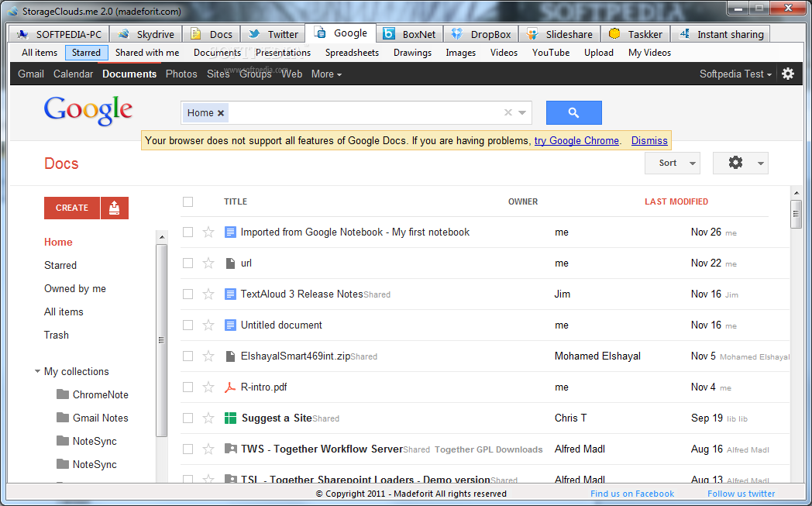Click the document icon of Imported Notebook row
The image size is (812, 506).
click(x=230, y=232)
